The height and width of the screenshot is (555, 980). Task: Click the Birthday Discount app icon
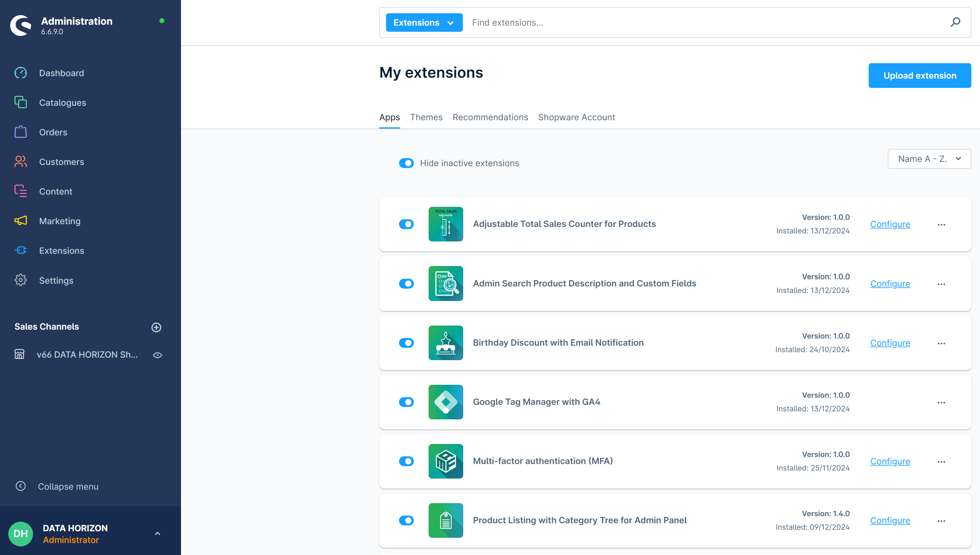tap(446, 343)
